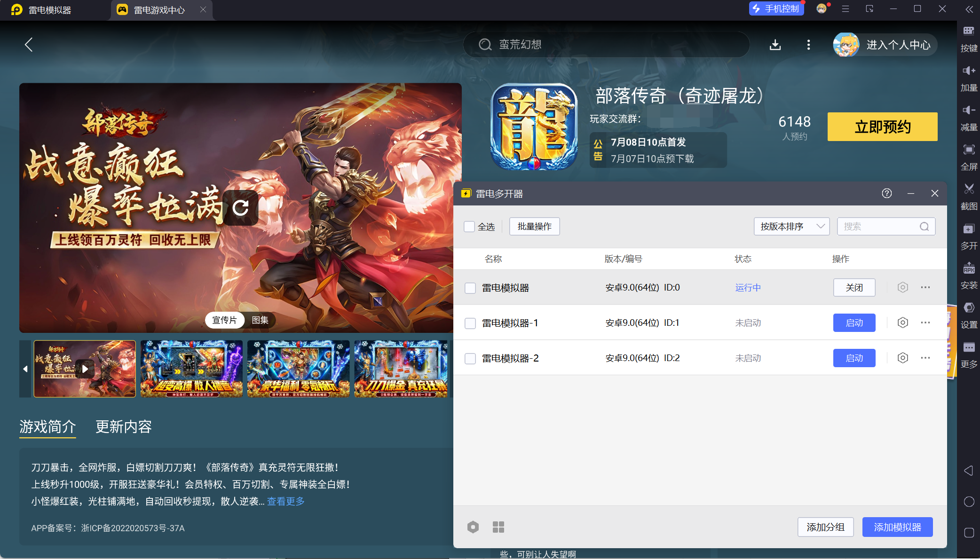Image resolution: width=980 pixels, height=559 pixels.
Task: Click the 搜索 field in 雷电多开器
Action: pyautogui.click(x=886, y=227)
